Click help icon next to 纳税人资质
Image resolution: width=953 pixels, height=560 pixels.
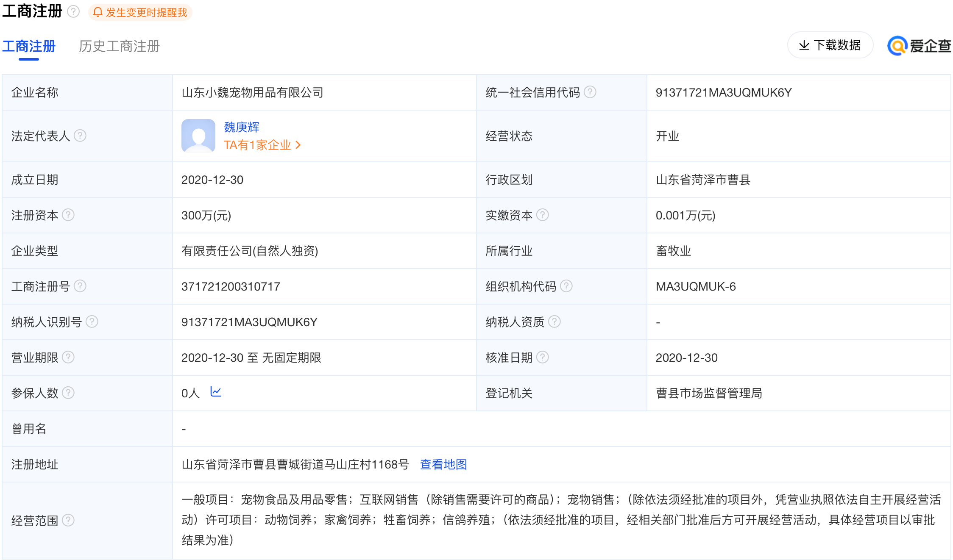coord(554,322)
